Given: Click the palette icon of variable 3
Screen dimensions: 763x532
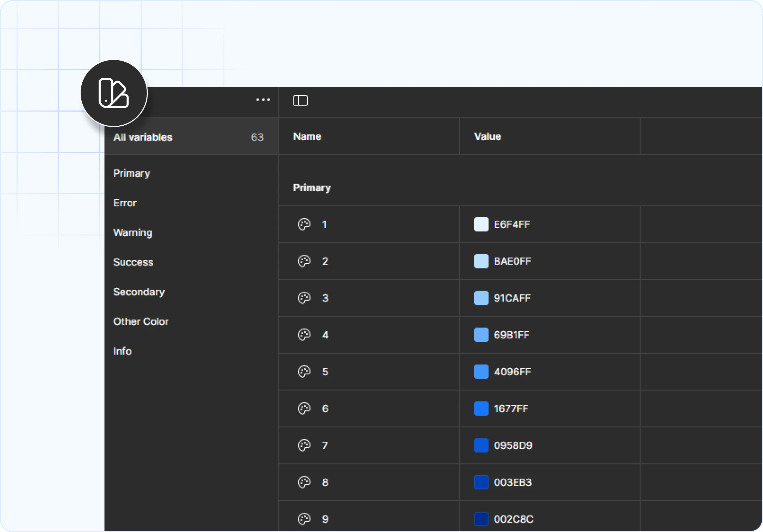Looking at the screenshot, I should [x=304, y=298].
